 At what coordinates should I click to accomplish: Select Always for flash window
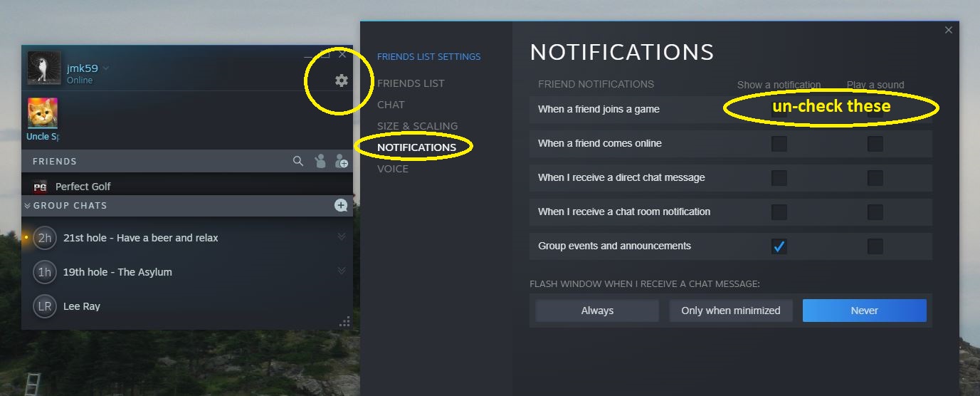596,311
